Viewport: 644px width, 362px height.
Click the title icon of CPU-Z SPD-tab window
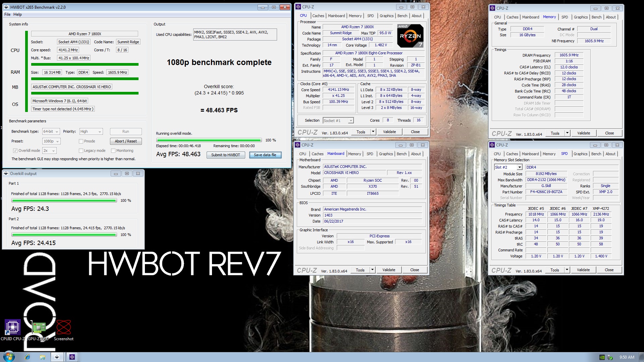(492, 145)
